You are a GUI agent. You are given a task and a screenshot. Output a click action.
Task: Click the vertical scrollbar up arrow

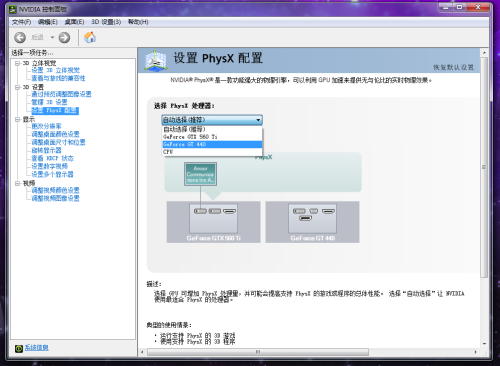(x=484, y=53)
